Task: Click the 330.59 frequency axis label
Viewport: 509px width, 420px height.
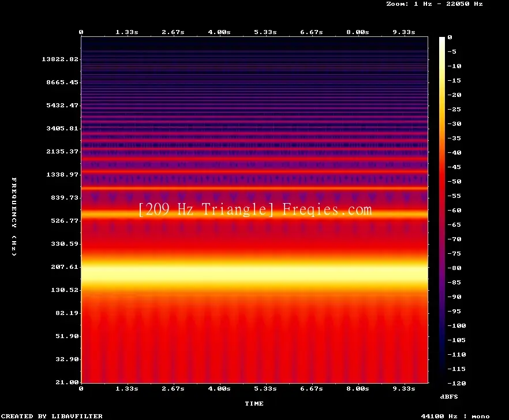Action: point(65,243)
